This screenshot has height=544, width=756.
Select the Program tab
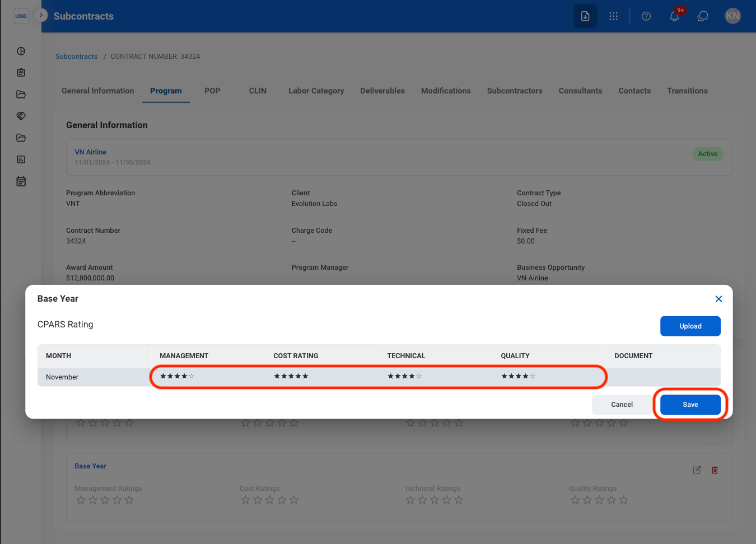point(166,91)
